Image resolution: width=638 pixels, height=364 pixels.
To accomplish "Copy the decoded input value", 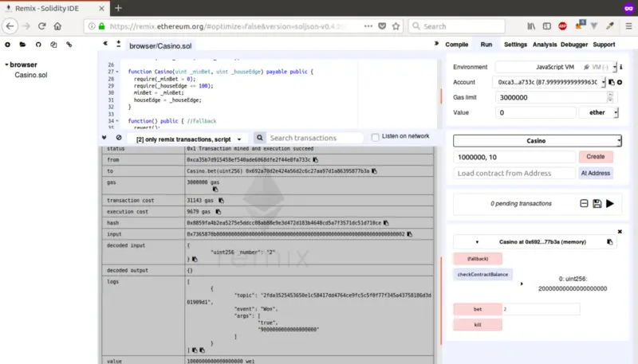I will [x=195, y=259].
